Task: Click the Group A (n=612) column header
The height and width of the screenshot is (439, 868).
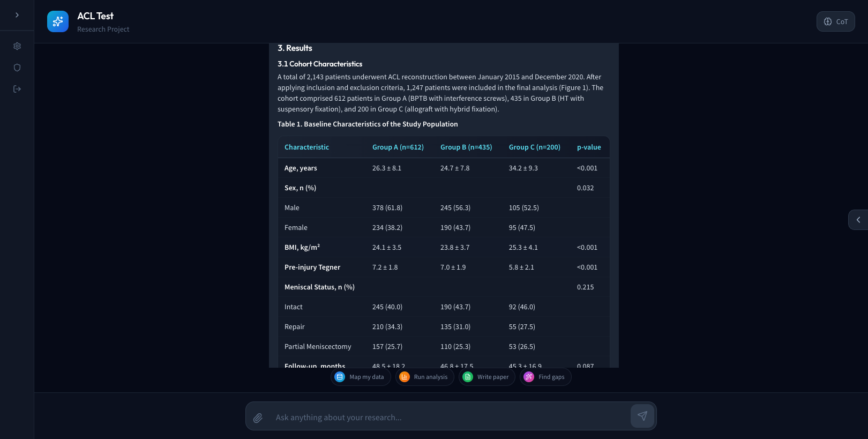Action: coord(398,147)
